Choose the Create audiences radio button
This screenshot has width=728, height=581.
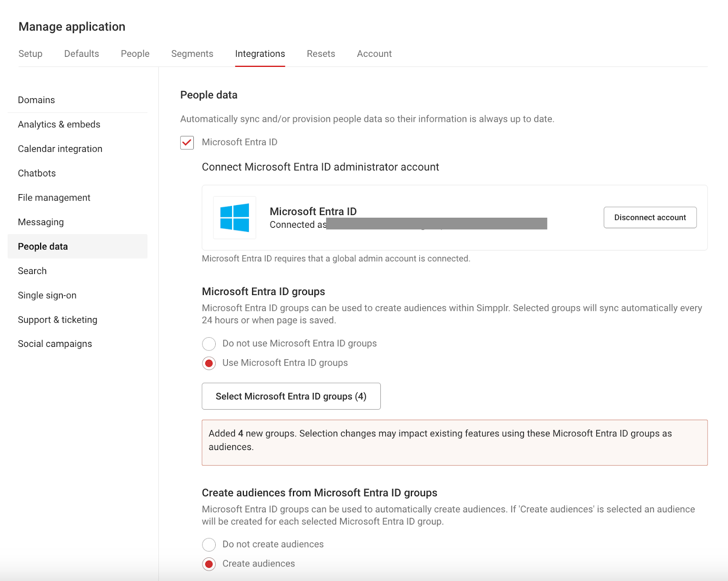point(209,564)
